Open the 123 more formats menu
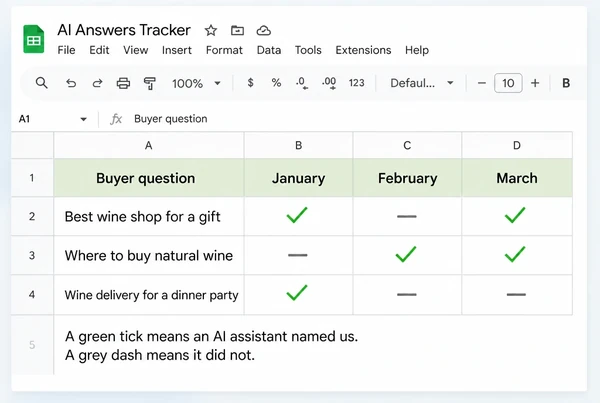This screenshot has height=403, width=600. tap(356, 83)
